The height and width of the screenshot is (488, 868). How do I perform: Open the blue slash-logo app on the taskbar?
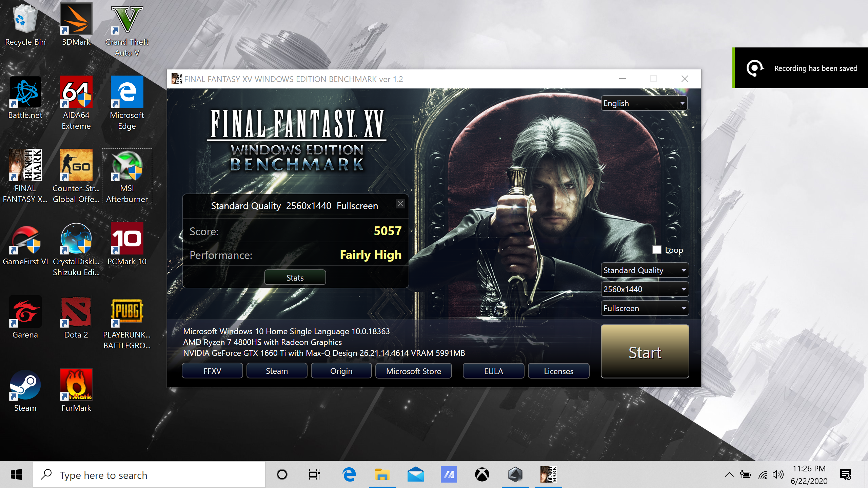(449, 474)
